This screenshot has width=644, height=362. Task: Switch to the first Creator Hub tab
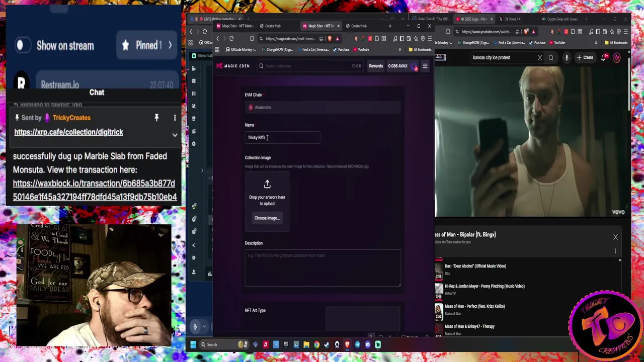(273, 26)
